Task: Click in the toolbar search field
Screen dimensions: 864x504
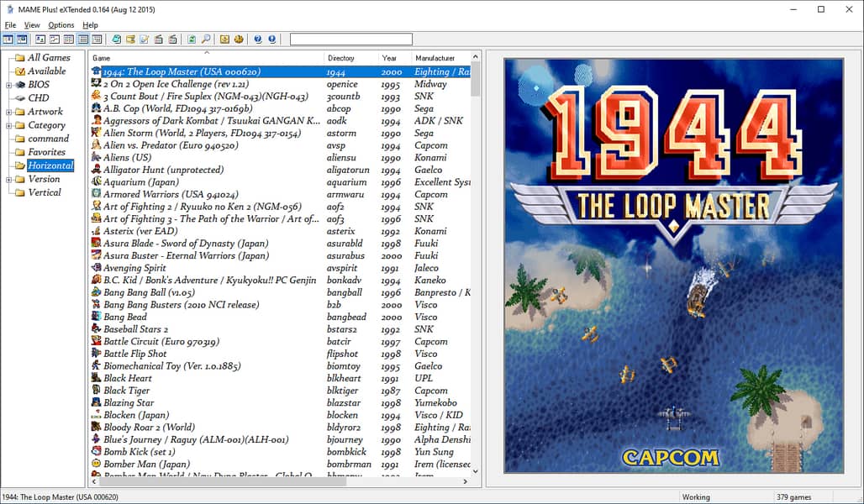Action: [351, 39]
